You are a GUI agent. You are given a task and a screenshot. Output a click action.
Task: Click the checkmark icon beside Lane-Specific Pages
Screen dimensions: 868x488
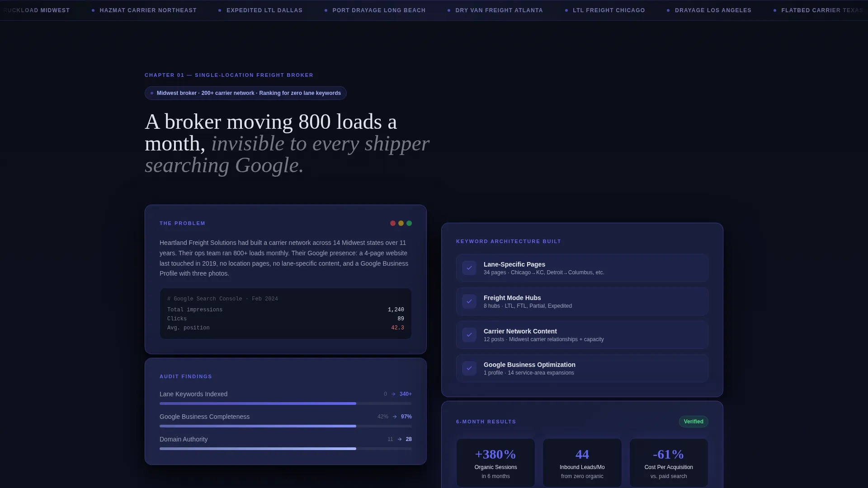469,268
